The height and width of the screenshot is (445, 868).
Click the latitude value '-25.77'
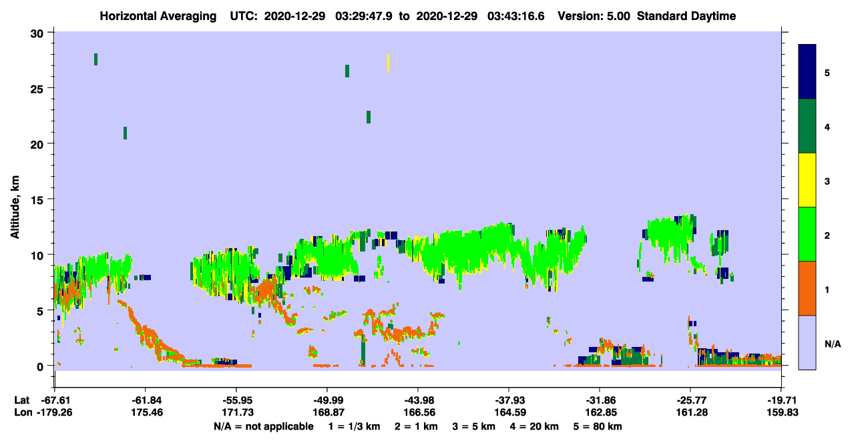[690, 400]
